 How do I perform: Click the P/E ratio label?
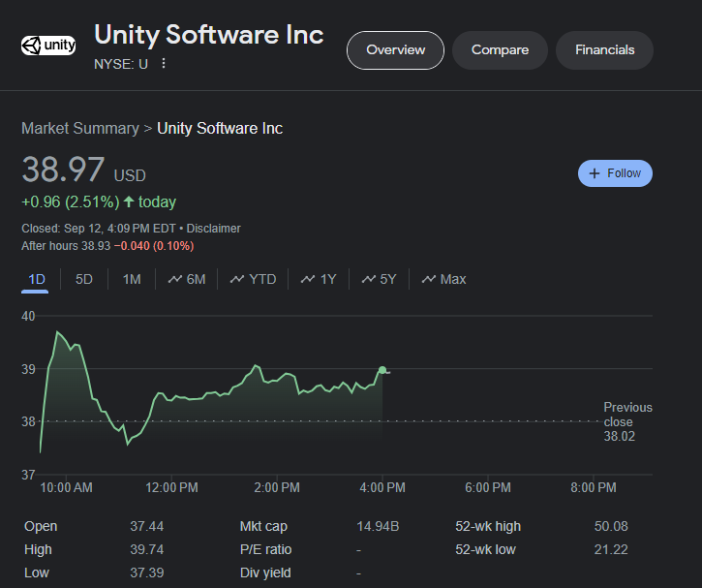pyautogui.click(x=265, y=549)
